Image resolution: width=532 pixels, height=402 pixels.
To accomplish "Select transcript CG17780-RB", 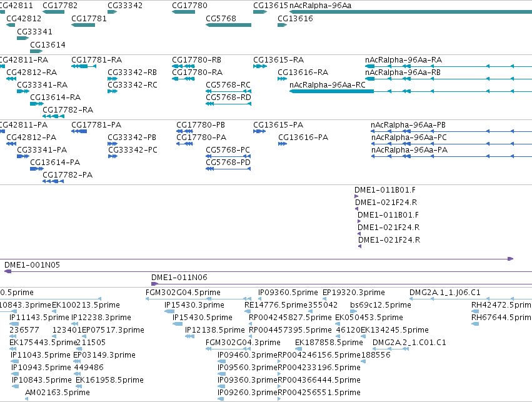I will [196, 60].
